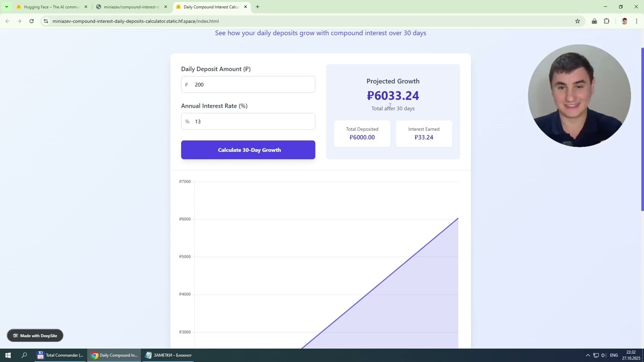The width and height of the screenshot is (644, 362).
Task: Change ENG input language
Action: (614, 355)
